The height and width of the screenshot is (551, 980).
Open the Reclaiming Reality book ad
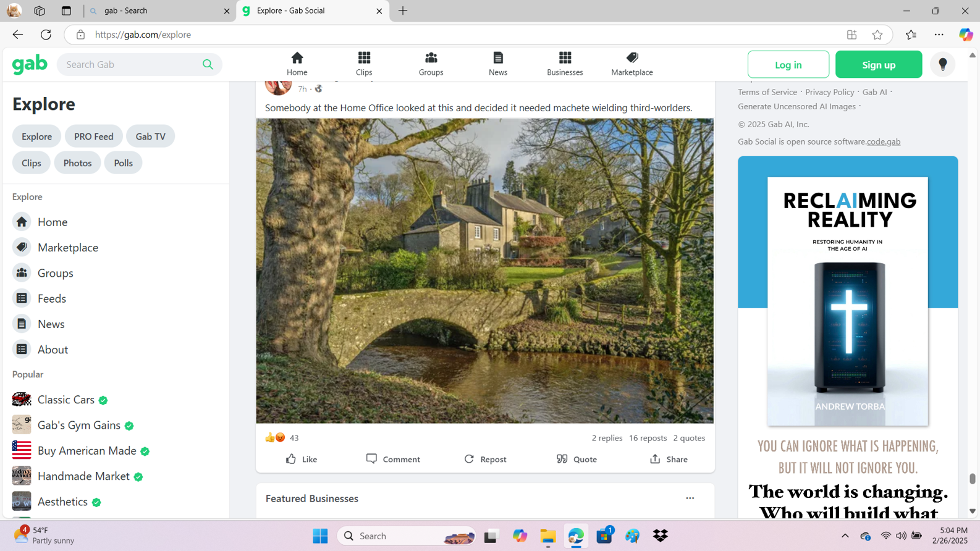coord(848,337)
